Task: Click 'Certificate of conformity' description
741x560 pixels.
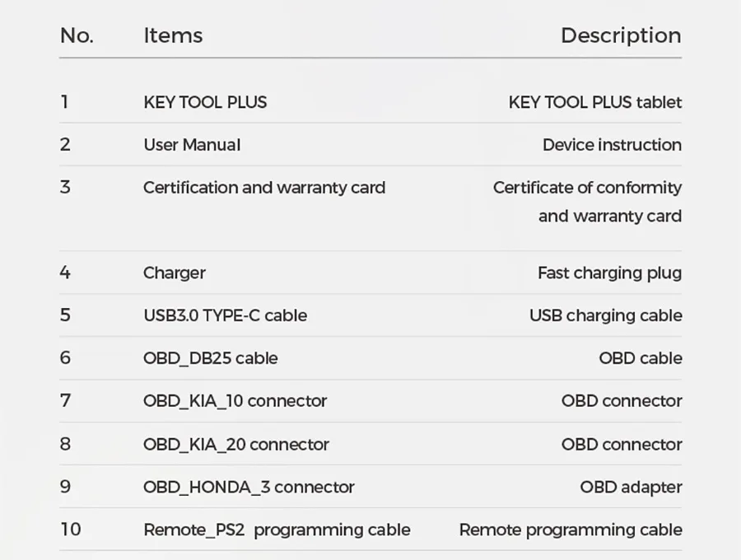Action: click(587, 188)
